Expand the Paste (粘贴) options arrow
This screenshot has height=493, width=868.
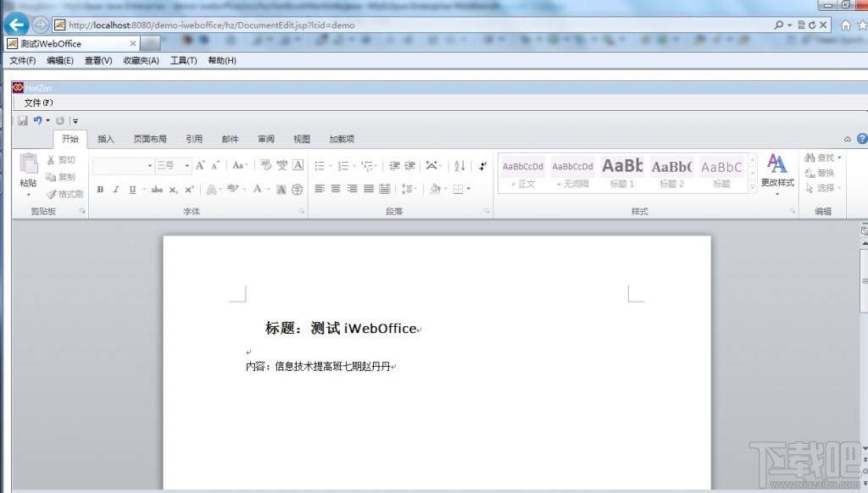click(x=28, y=195)
